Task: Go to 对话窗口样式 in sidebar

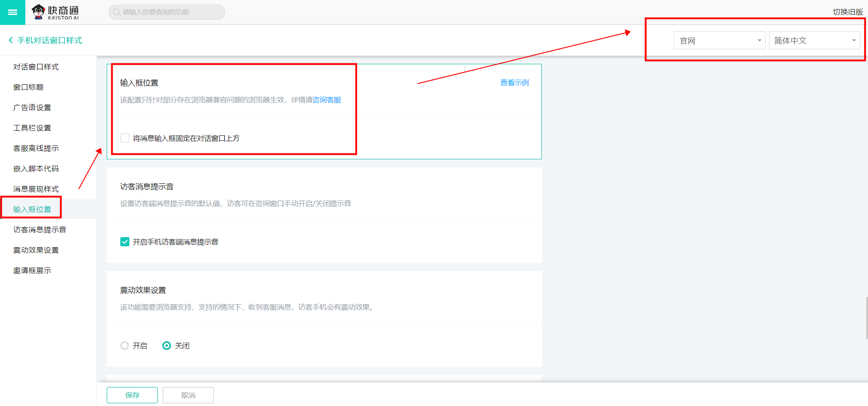Action: [36, 67]
